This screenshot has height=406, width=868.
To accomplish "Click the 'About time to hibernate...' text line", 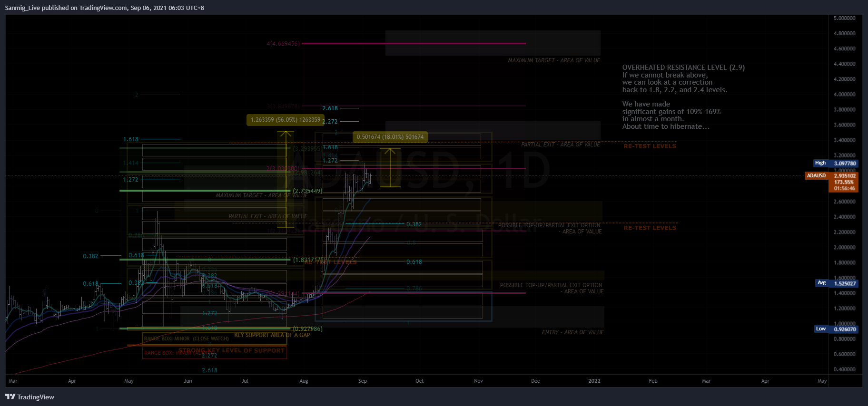I will point(666,126).
